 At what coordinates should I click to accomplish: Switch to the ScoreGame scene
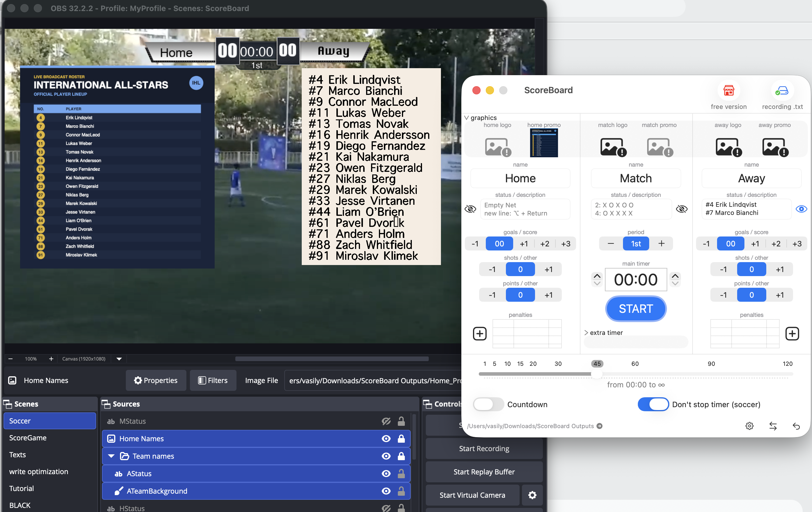(x=50, y=437)
